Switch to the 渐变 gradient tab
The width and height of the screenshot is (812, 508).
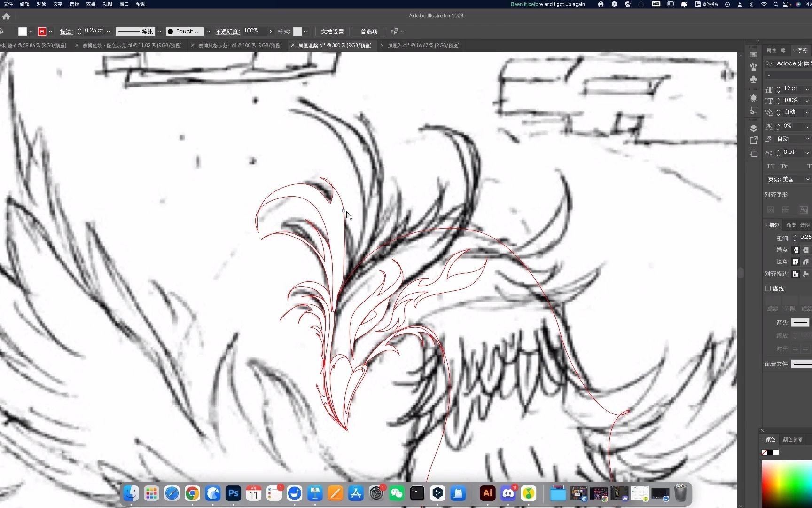pyautogui.click(x=791, y=225)
